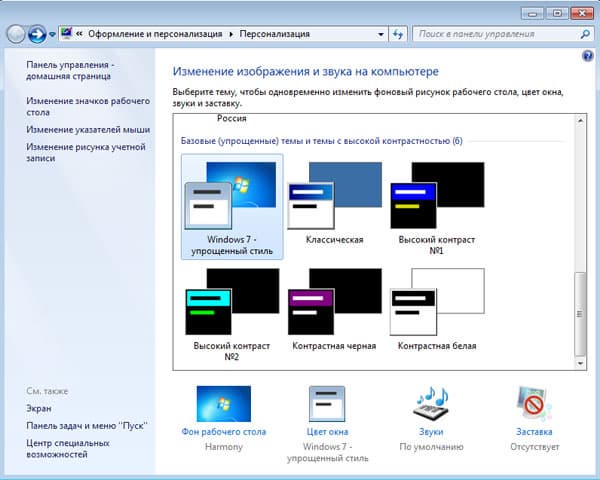The width and height of the screenshot is (600, 480).
Task: Open Изменение указателей мыши link
Action: (x=88, y=129)
